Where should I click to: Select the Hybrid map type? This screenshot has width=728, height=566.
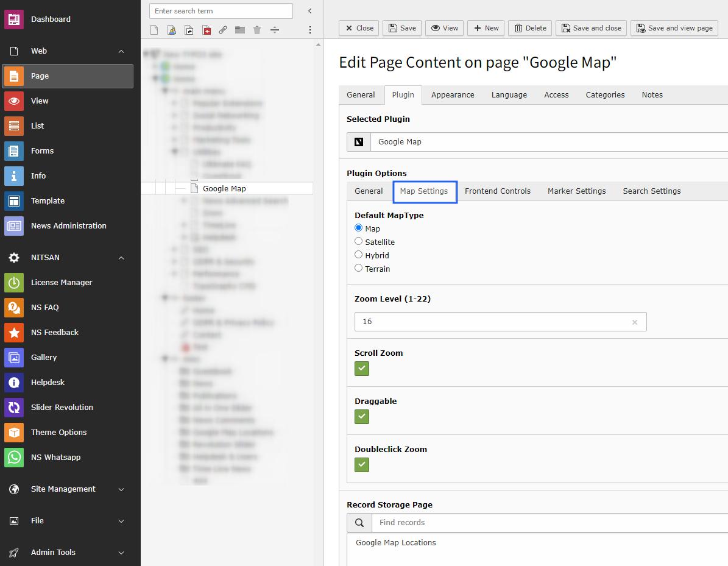(x=358, y=255)
